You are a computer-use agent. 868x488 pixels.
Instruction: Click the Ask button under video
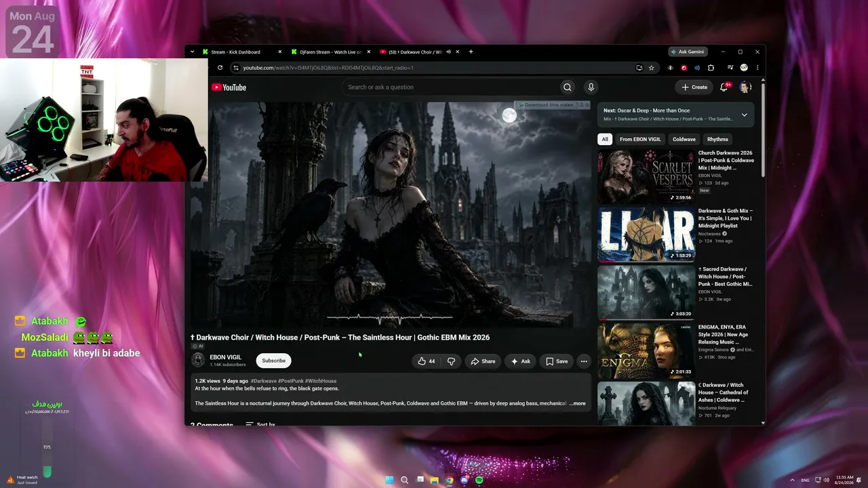pyautogui.click(x=520, y=361)
